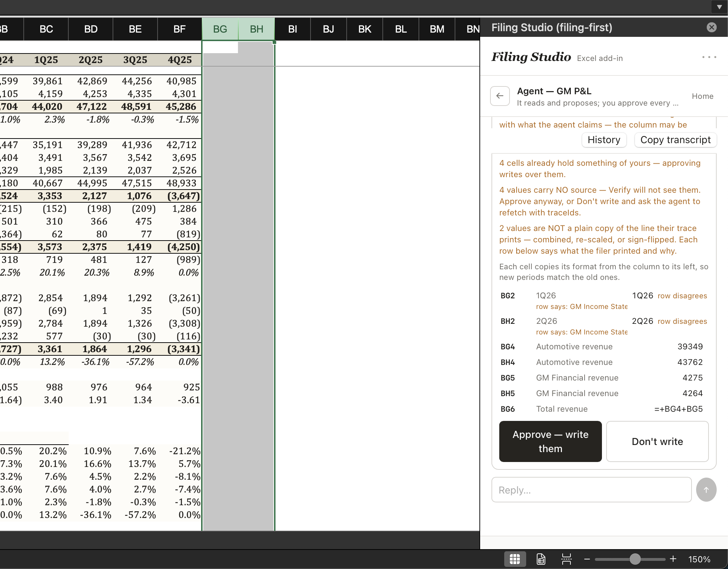Select the cell showing -21.2%
Image resolution: width=728 pixels, height=569 pixels.
click(x=180, y=451)
